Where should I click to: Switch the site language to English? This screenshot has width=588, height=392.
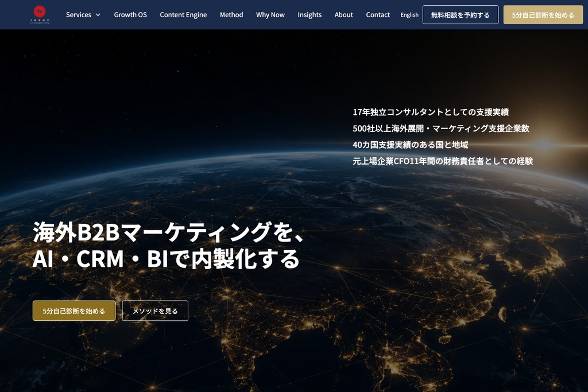[x=409, y=14]
